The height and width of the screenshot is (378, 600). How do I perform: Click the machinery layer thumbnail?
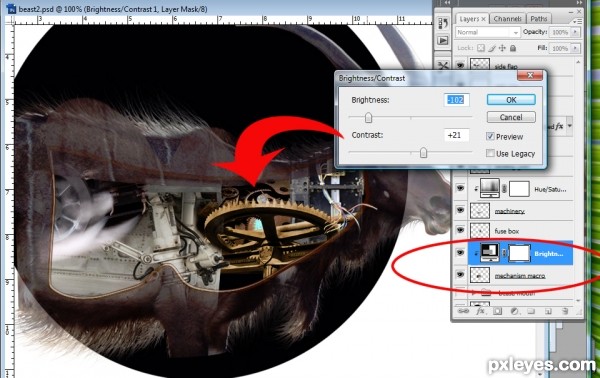coord(480,210)
